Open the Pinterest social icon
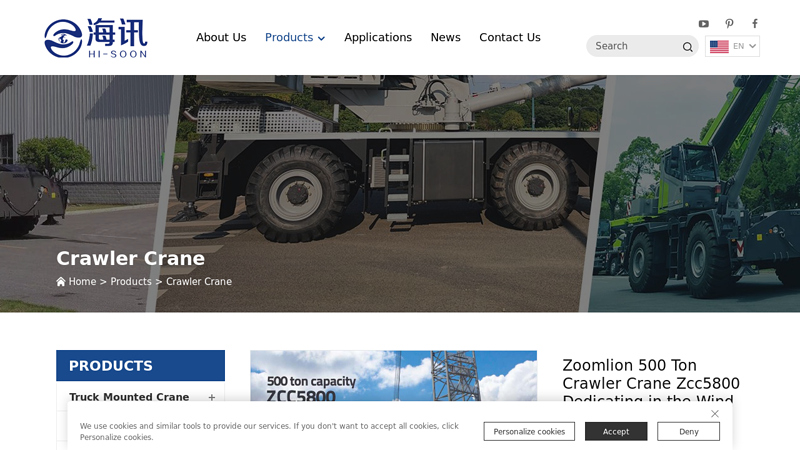The width and height of the screenshot is (800, 450). [x=729, y=23]
